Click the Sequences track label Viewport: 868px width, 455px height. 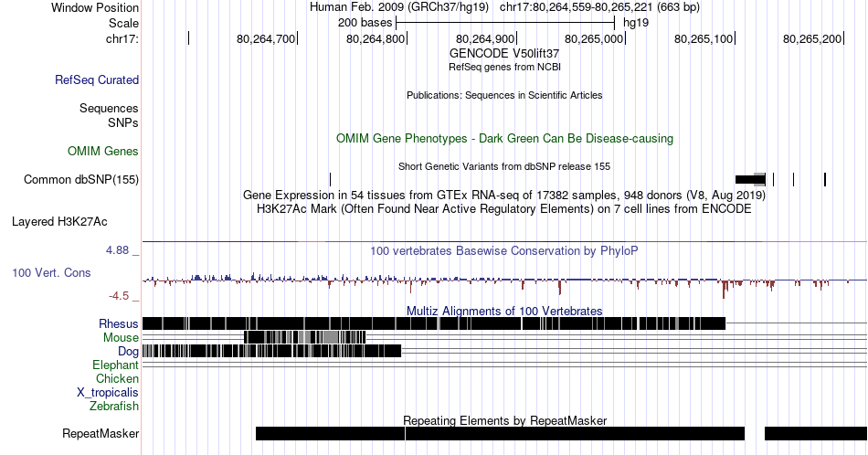coord(109,108)
